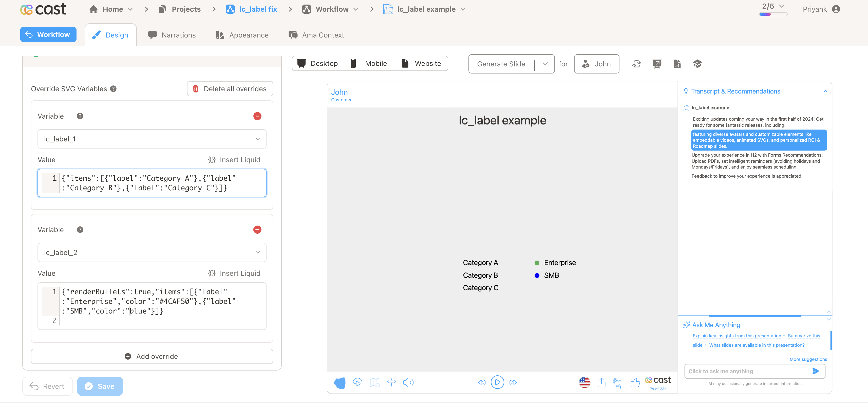
Task: Go to Projects in breadcrumb
Action: click(x=180, y=9)
